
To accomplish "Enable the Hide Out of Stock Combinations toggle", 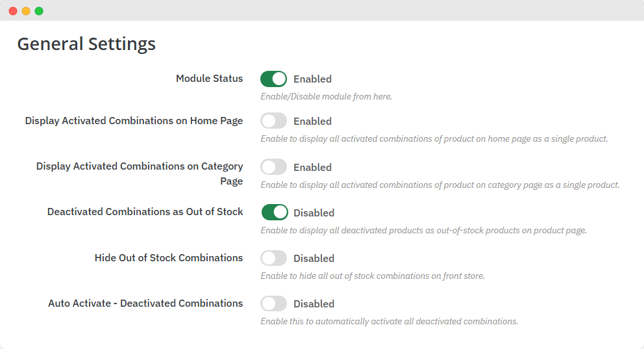I will [x=273, y=258].
